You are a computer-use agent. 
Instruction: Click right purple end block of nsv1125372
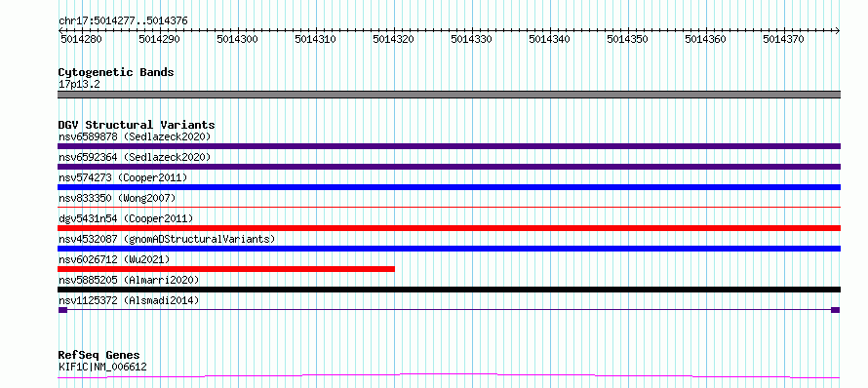pos(836,310)
